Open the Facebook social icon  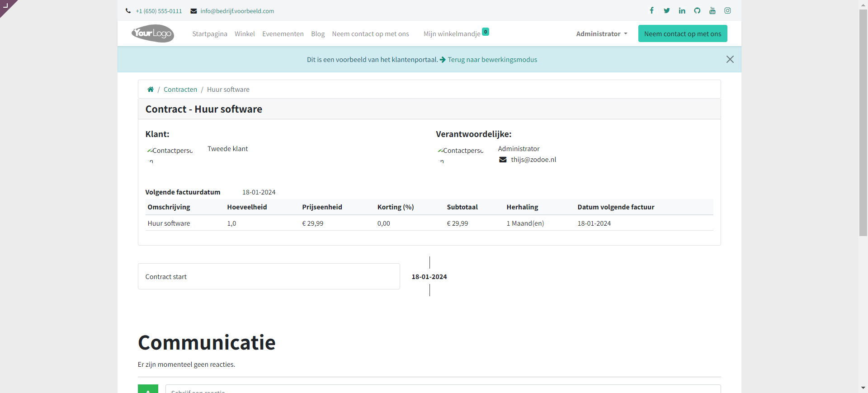651,10
